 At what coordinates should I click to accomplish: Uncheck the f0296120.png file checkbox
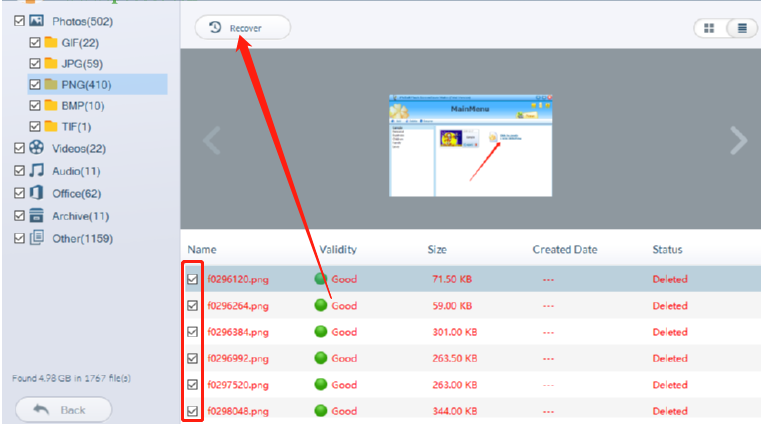pyautogui.click(x=192, y=279)
